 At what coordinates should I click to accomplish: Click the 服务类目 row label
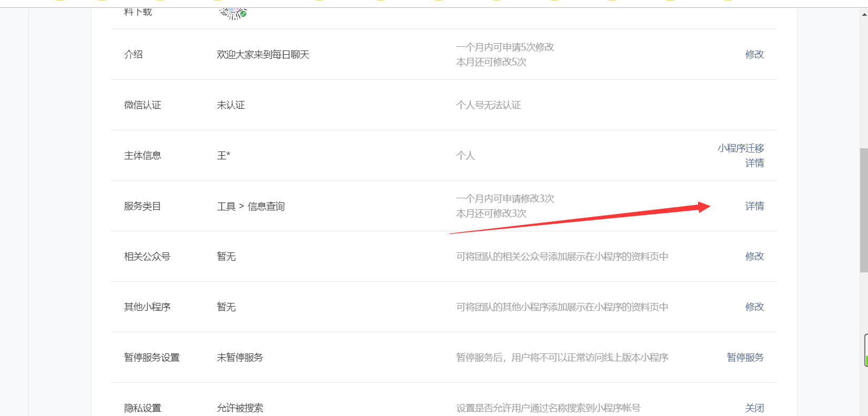coord(143,207)
